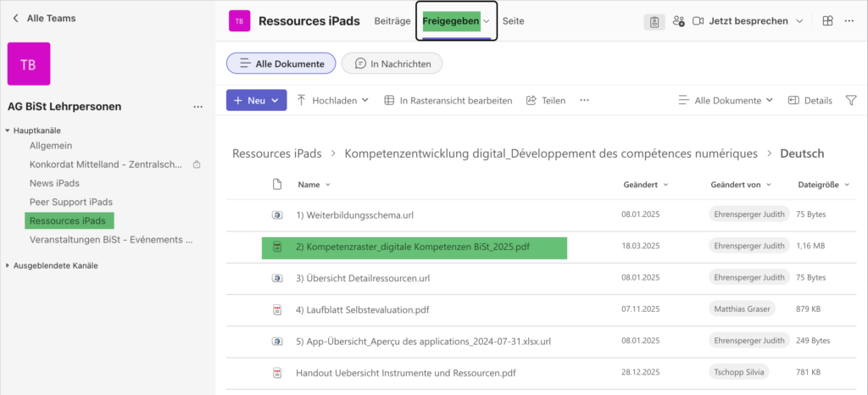
Task: Click the file size 1,16 MB
Action: coord(810,247)
